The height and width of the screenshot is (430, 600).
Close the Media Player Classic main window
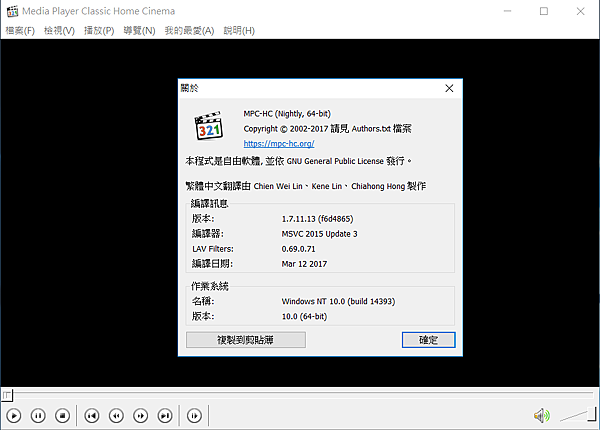[x=580, y=11]
